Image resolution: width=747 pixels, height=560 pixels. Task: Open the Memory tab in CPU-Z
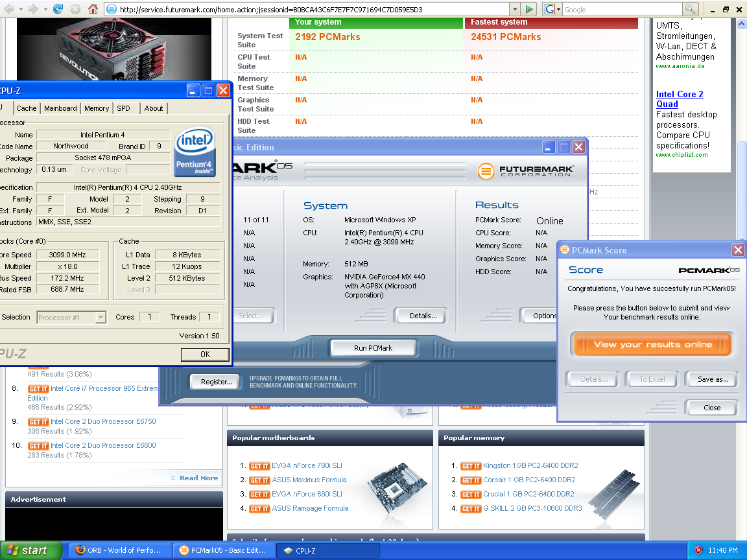point(97,108)
